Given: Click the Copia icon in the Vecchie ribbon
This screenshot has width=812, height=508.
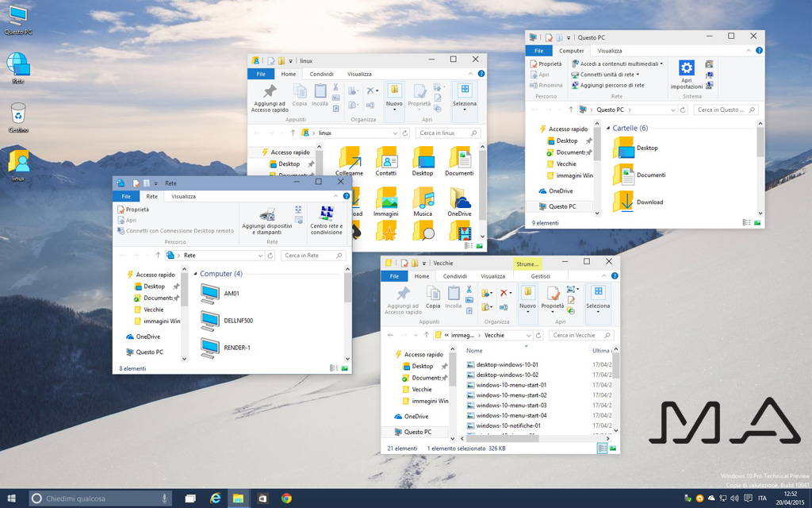Looking at the screenshot, I should [x=433, y=297].
